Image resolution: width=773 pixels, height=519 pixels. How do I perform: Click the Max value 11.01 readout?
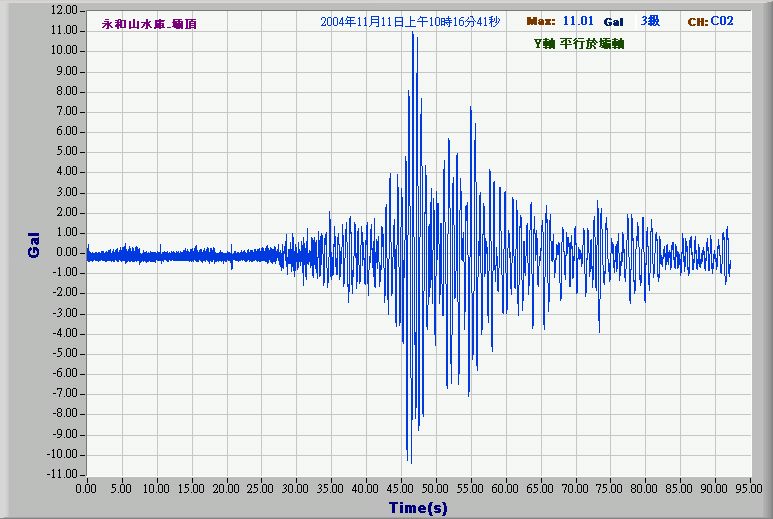pyautogui.click(x=578, y=21)
